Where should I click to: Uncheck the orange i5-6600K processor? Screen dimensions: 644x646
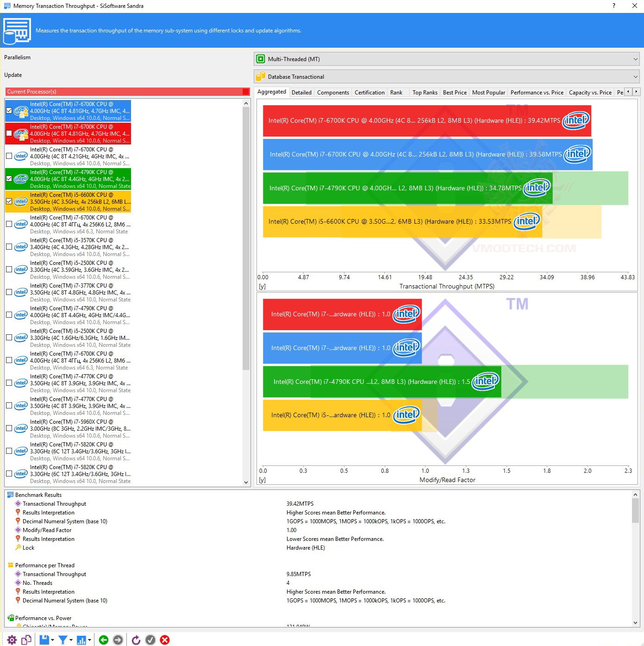pyautogui.click(x=9, y=201)
